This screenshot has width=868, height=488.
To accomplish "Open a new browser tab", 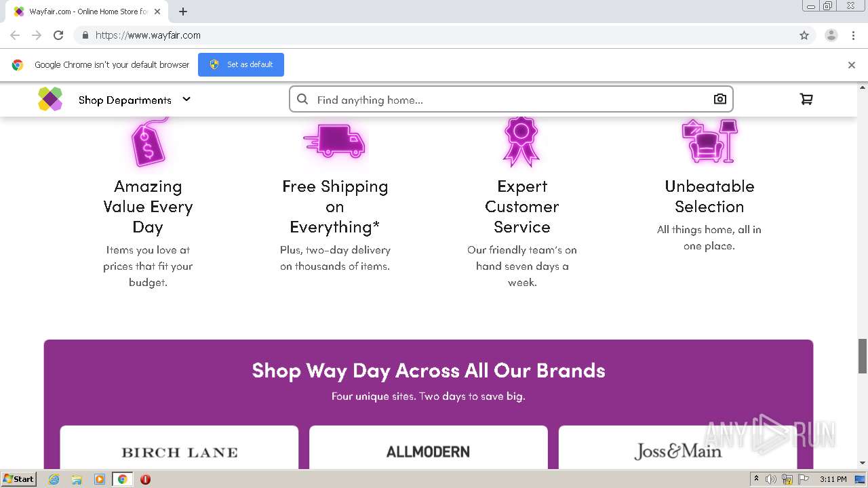I will 183,12.
